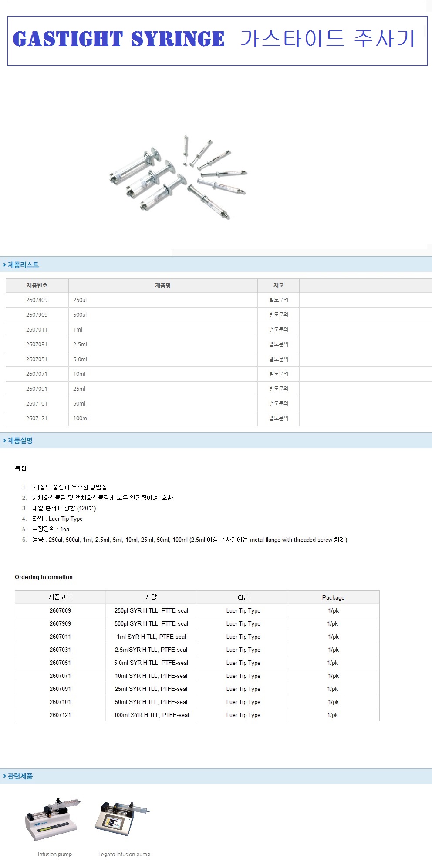
Task: Click product number 2607909 in product list
Action: click(37, 315)
